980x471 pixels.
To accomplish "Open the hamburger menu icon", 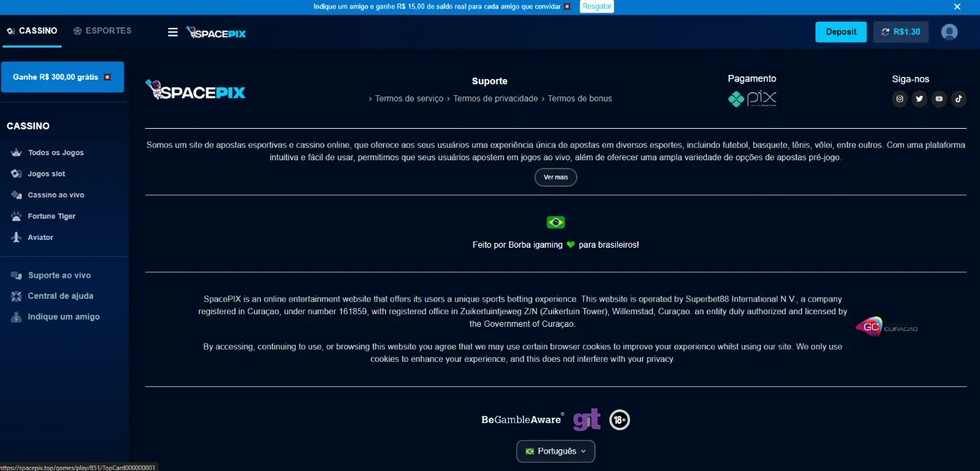I will (x=173, y=32).
